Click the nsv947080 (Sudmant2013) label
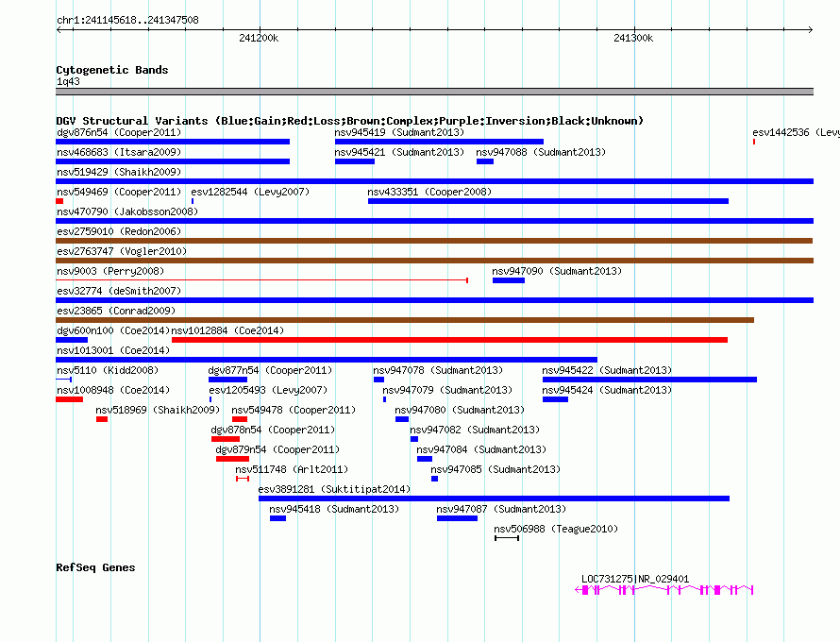 pyautogui.click(x=460, y=410)
